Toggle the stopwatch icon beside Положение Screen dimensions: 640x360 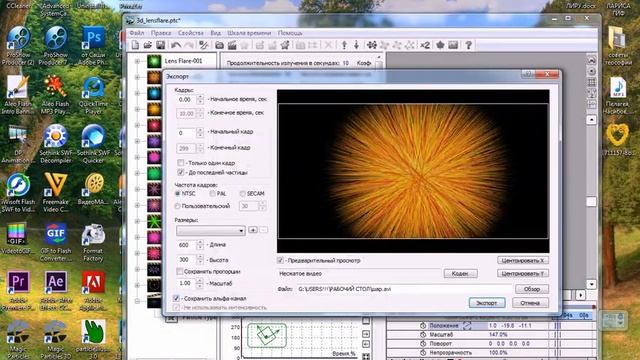pos(423,326)
